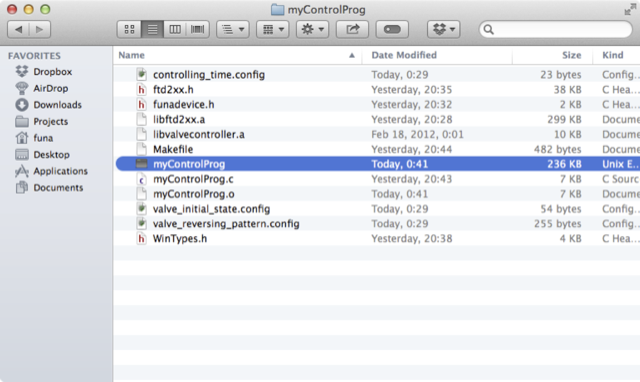640x382 pixels.
Task: Click the 38 KB size value
Action: 567,90
